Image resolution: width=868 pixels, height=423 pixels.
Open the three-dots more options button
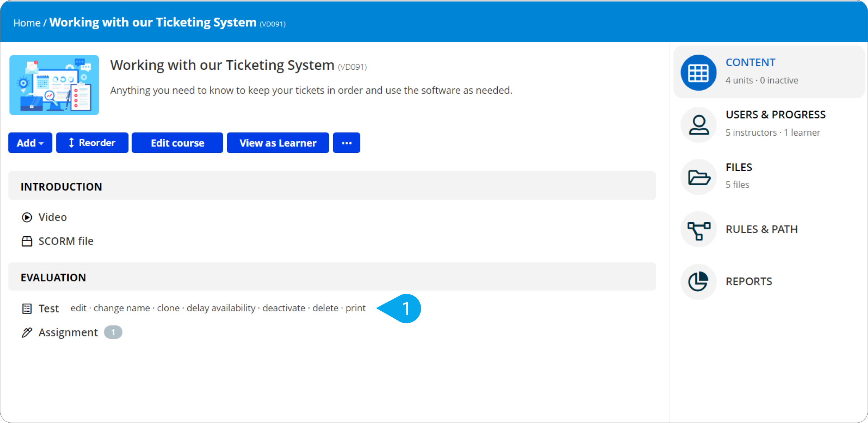(346, 143)
